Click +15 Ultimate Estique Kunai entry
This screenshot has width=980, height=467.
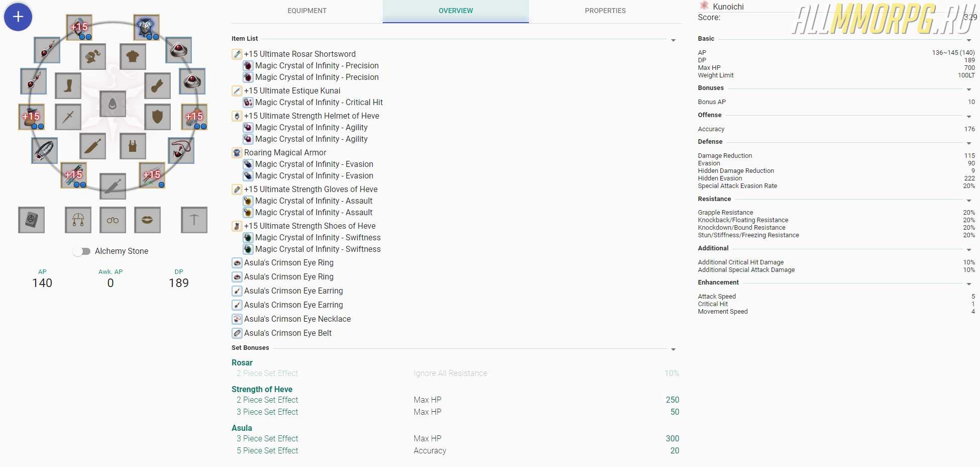point(292,91)
